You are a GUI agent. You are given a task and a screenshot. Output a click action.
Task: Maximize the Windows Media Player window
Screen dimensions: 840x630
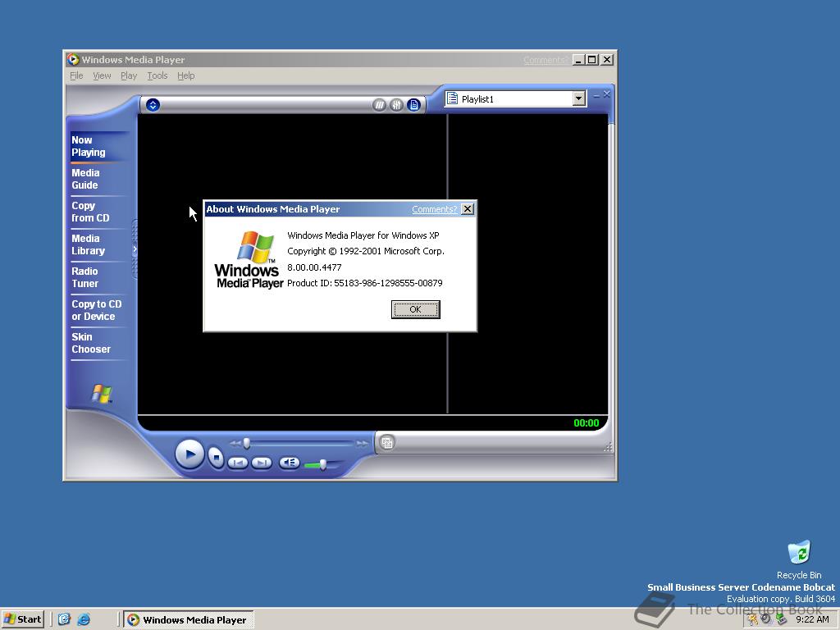[592, 60]
